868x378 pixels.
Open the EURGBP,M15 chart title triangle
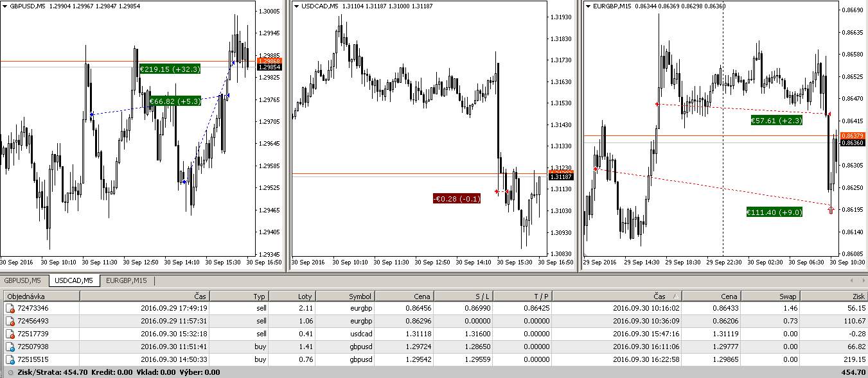(x=589, y=6)
